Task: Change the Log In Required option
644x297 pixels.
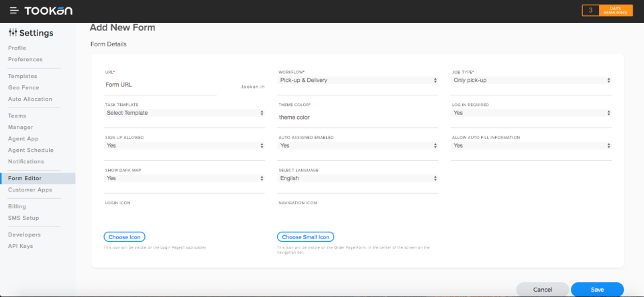Action: 531,113
